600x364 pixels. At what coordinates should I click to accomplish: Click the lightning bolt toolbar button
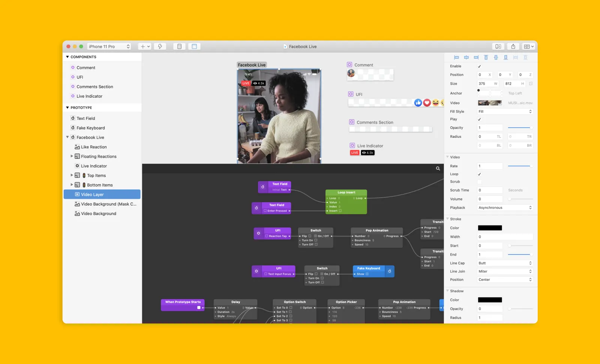pos(160,46)
